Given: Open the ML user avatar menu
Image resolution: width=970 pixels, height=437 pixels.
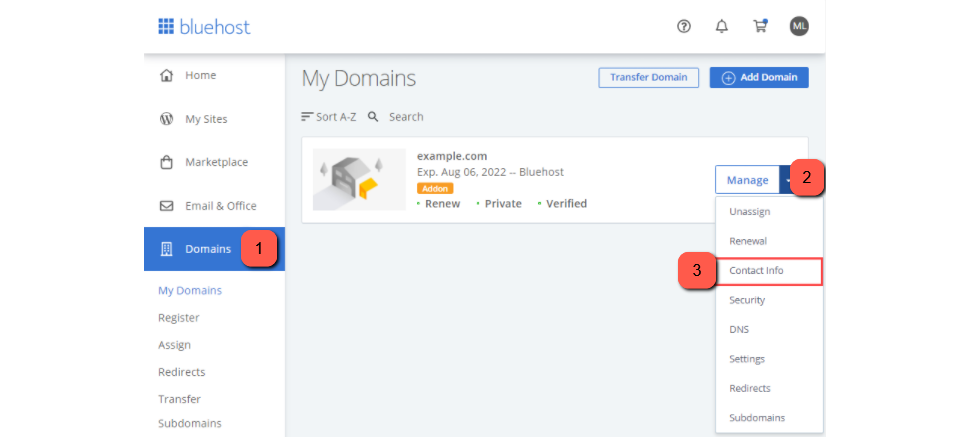Looking at the screenshot, I should coord(799,26).
